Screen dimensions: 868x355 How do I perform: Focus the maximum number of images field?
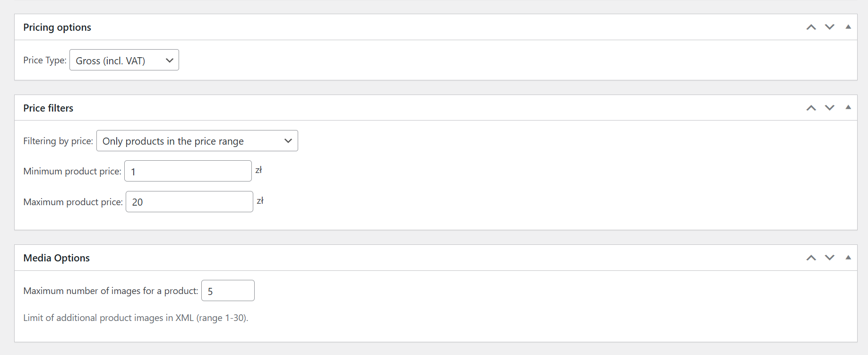point(228,291)
